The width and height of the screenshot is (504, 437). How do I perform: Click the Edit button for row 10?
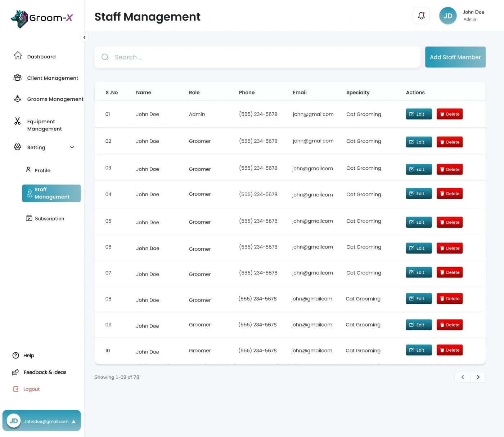pyautogui.click(x=419, y=350)
